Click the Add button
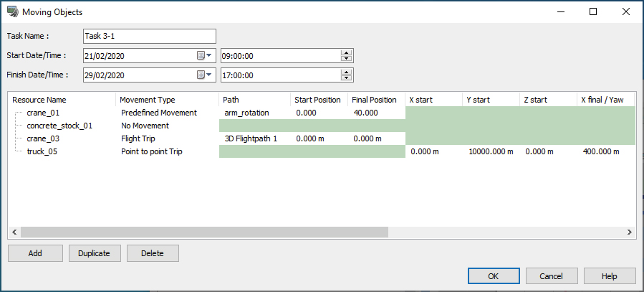Image resolution: width=644 pixels, height=292 pixels. (35, 253)
